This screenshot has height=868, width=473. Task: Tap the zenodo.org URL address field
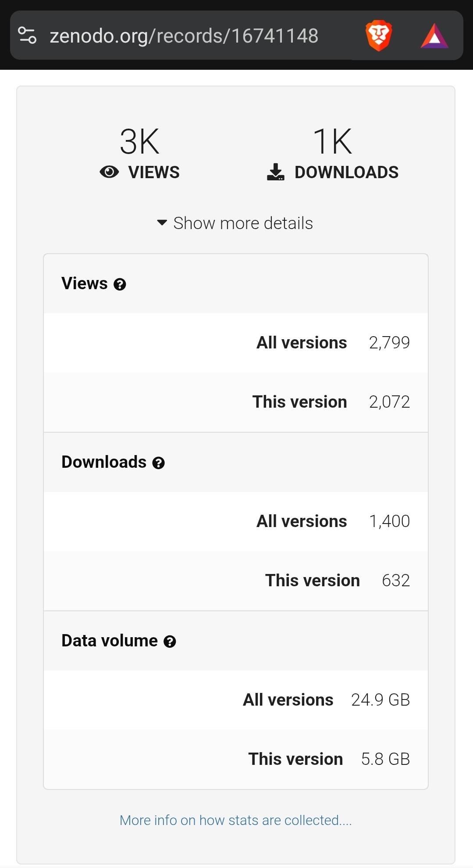(184, 36)
